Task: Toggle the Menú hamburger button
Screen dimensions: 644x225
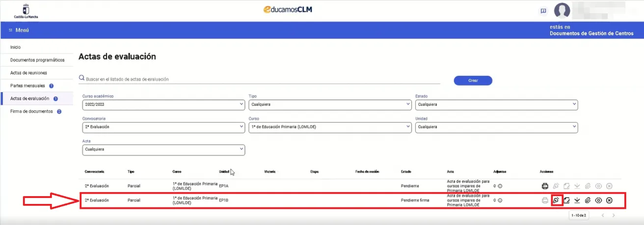Action: [19, 30]
